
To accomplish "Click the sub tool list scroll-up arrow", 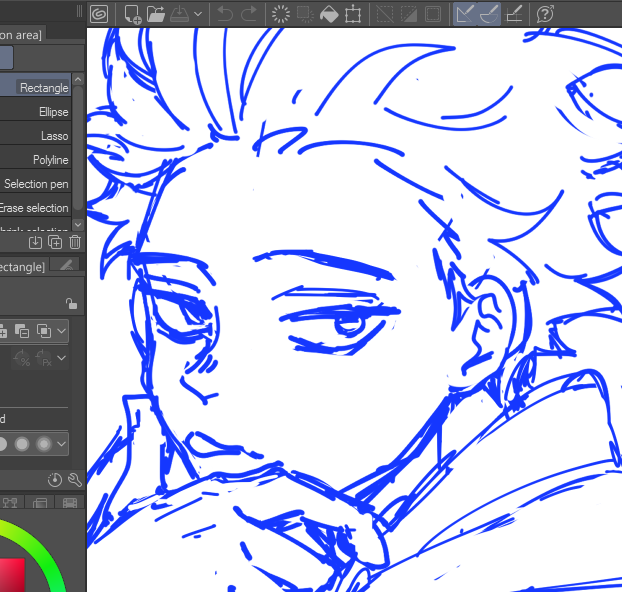I will point(78,79).
